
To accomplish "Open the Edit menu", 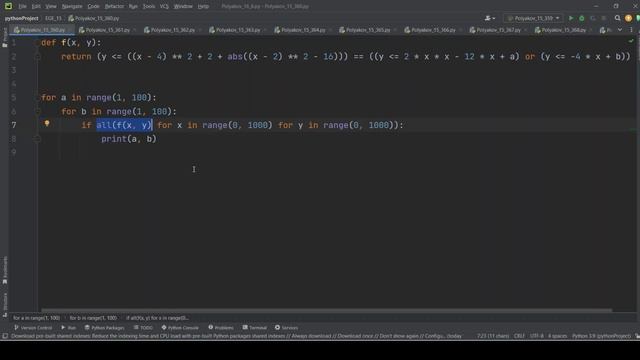I will click(x=36, y=7).
